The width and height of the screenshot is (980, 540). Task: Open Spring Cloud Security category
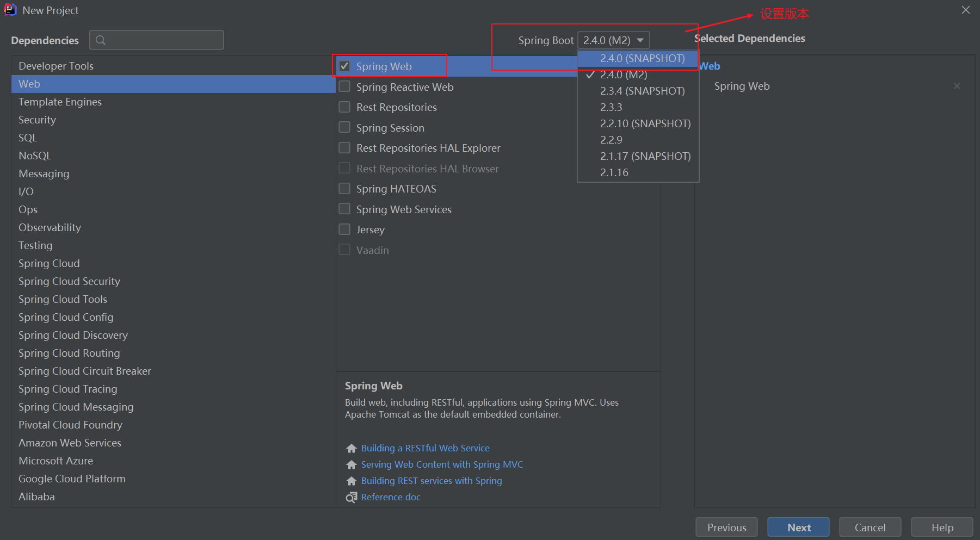(x=173, y=281)
